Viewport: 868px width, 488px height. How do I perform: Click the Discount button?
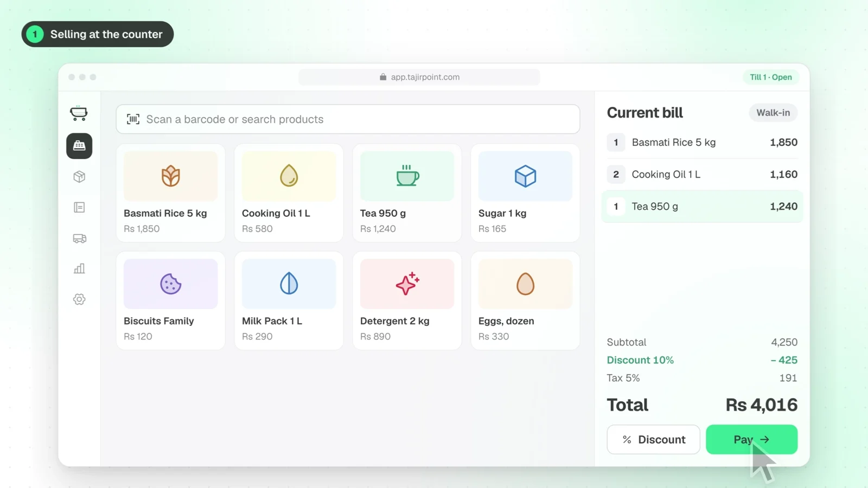(653, 439)
